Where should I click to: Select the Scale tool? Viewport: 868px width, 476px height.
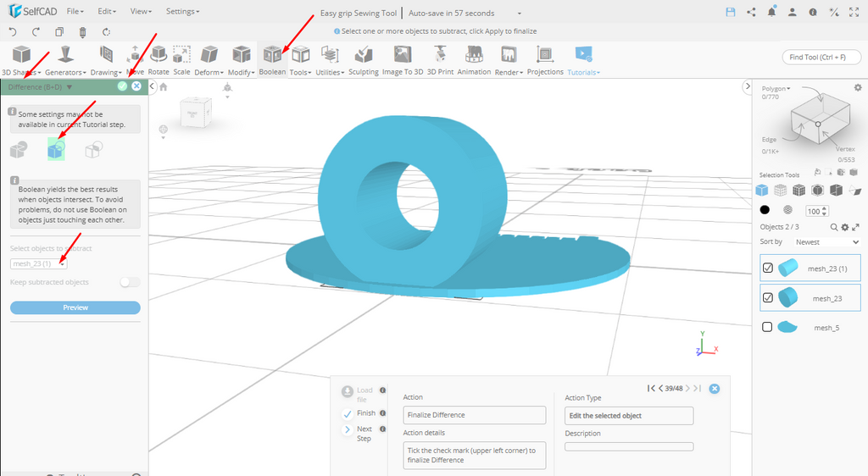[181, 61]
